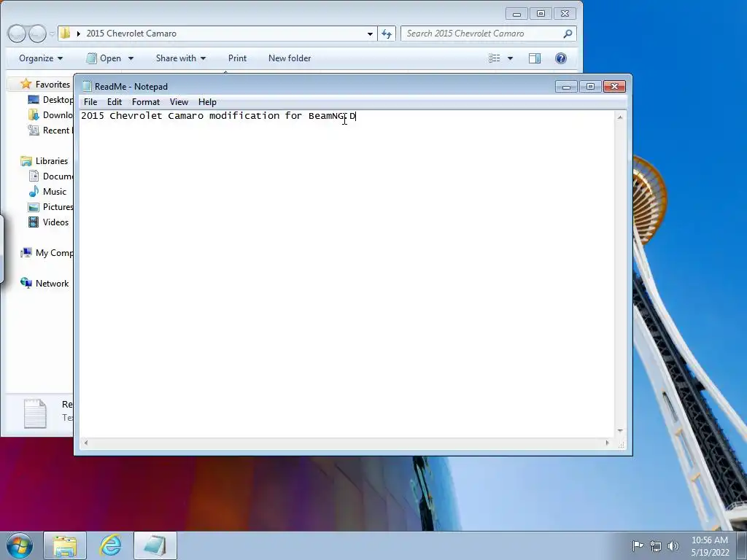Refresh the Explorer folder view
The image size is (747, 560).
[x=387, y=34]
